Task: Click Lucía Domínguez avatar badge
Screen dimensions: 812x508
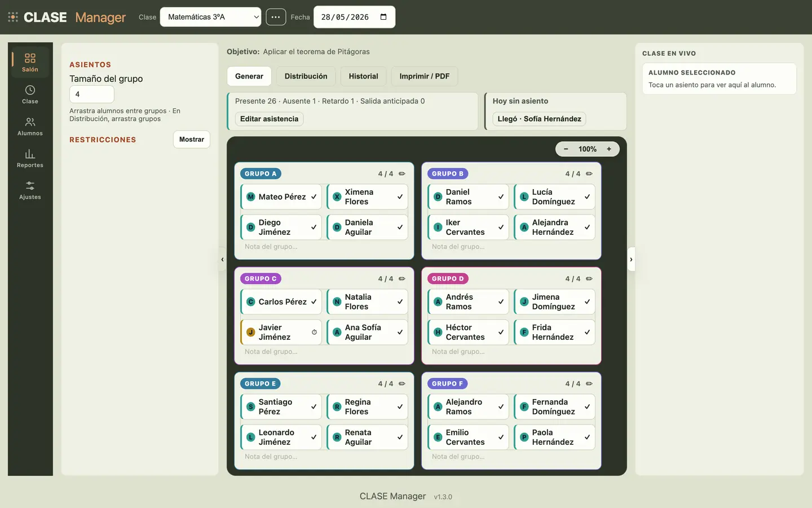Action: [x=524, y=197]
